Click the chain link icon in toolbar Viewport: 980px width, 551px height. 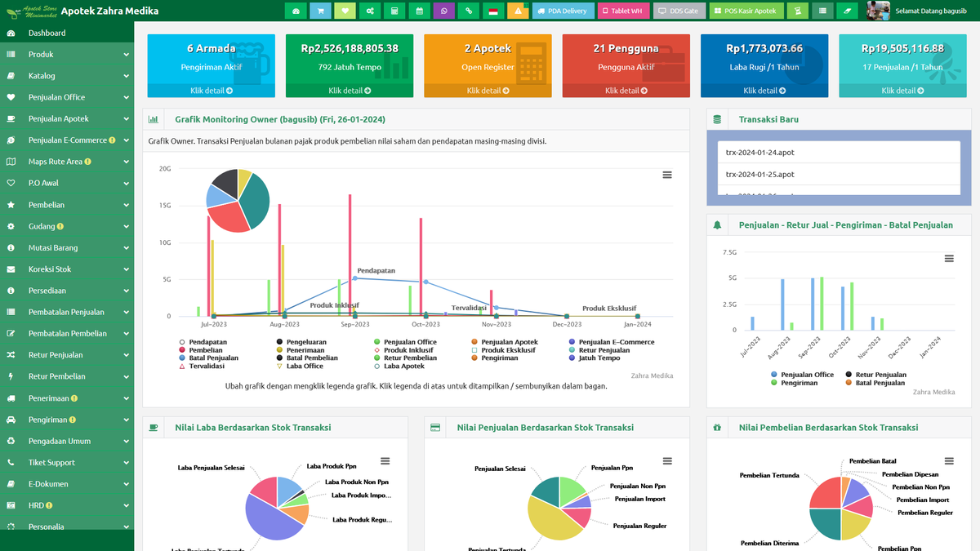[x=469, y=11]
